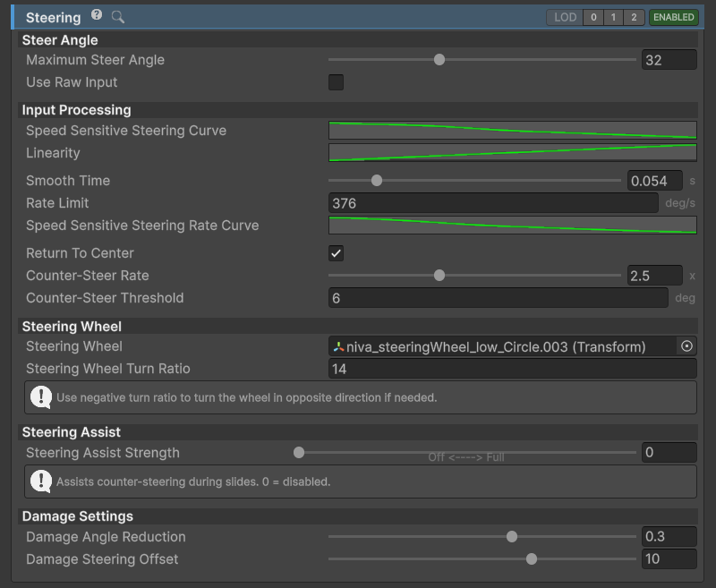
Task: Click the Damage Angle Reduction slider handle
Action: (512, 537)
